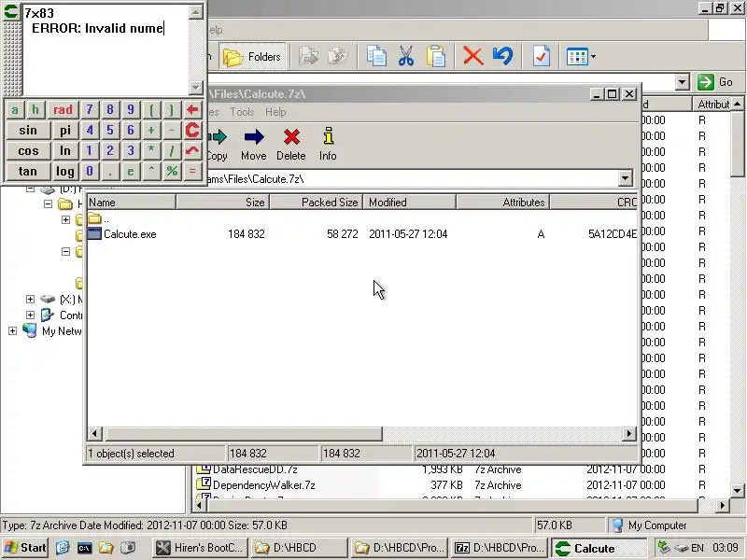Click the cos function key in Calcute

28,151
